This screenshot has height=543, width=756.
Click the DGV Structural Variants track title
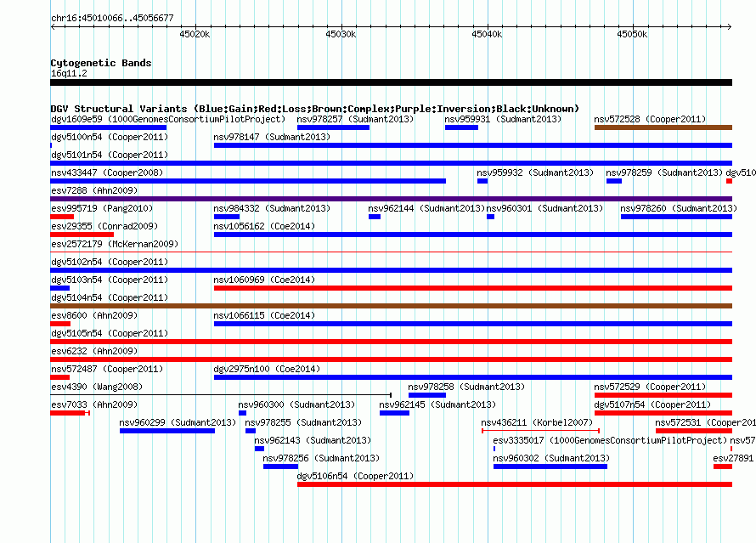[314, 109]
